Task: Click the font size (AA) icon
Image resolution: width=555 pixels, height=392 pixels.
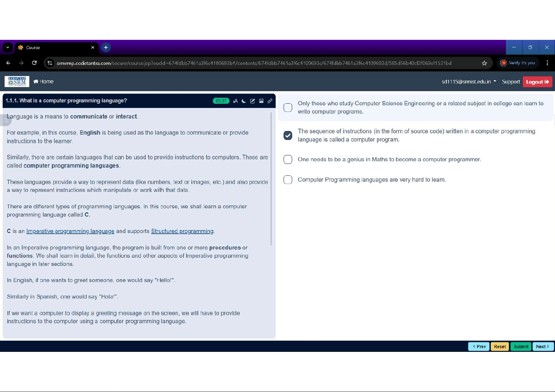Action: [x=235, y=101]
